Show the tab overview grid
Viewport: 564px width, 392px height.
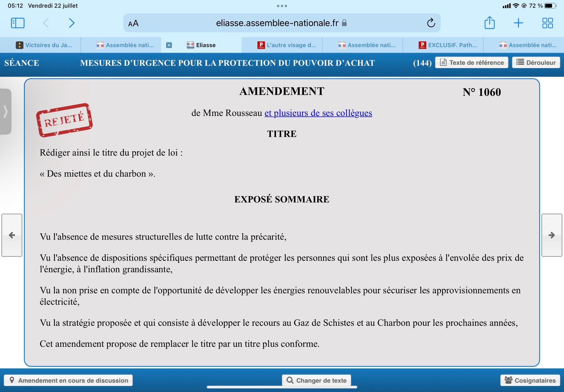pyautogui.click(x=547, y=23)
